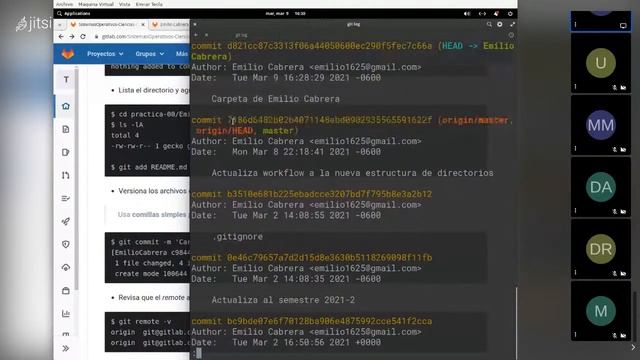This screenshot has height=360, width=640.
Task: Reload the GitLab page
Action: click(x=83, y=36)
